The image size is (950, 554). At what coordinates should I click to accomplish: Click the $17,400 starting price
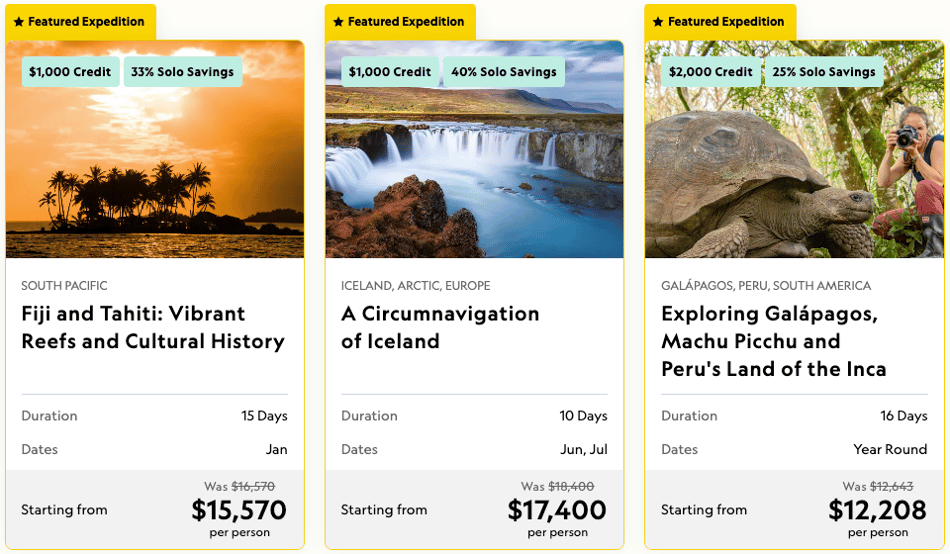point(557,510)
